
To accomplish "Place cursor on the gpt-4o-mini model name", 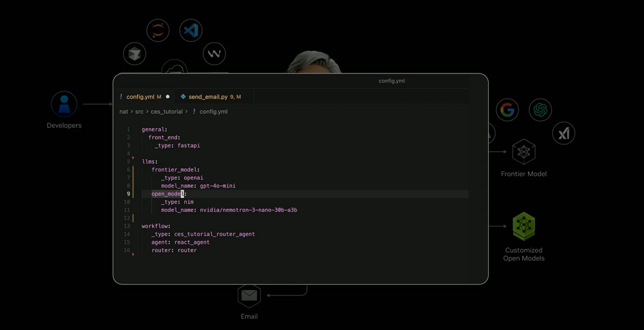I will (x=217, y=186).
